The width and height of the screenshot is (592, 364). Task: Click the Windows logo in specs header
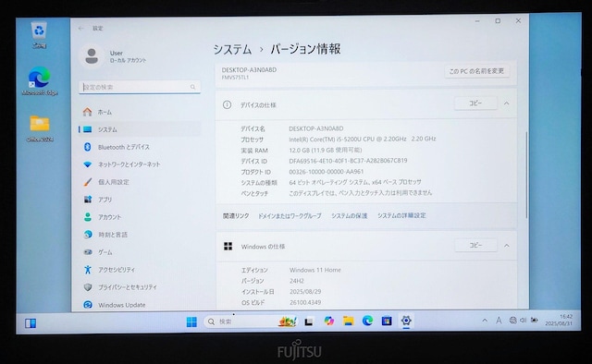coord(228,247)
